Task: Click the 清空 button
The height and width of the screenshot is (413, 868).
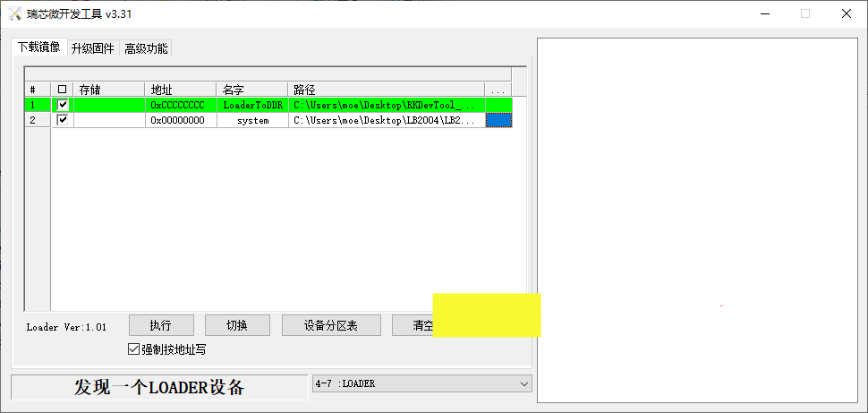Action: point(413,325)
